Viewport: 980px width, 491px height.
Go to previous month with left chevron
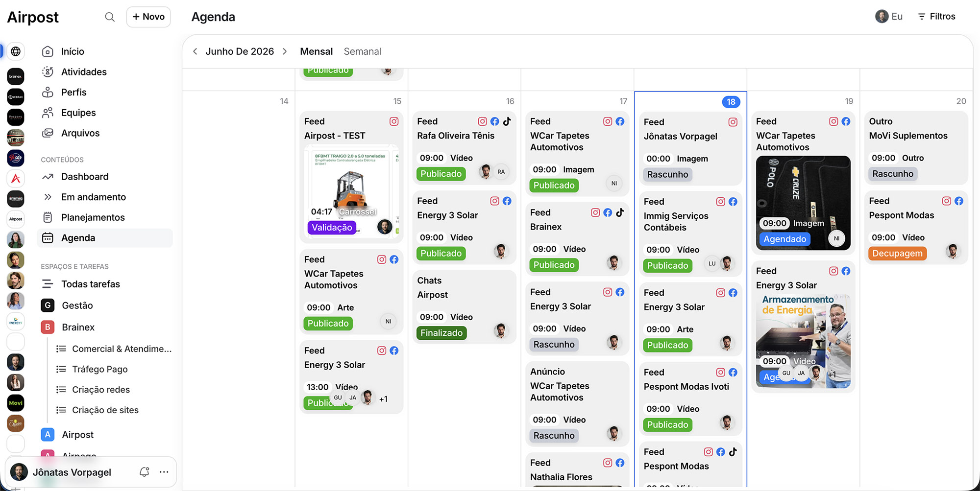[195, 51]
